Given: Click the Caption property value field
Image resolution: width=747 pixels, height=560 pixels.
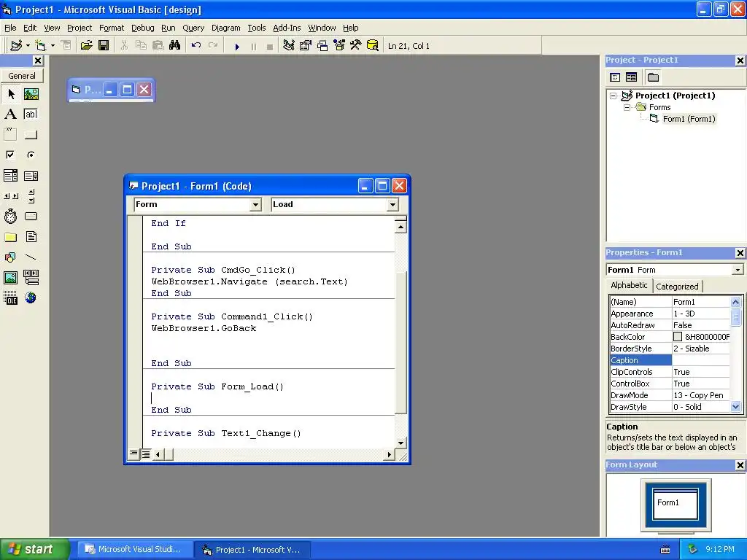Looking at the screenshot, I should tap(701, 360).
